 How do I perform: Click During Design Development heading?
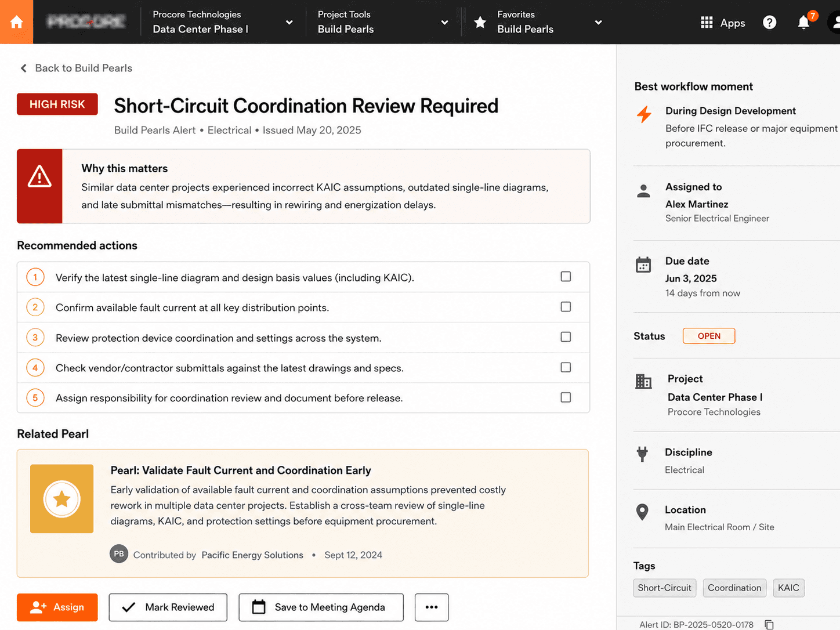pyautogui.click(x=730, y=111)
